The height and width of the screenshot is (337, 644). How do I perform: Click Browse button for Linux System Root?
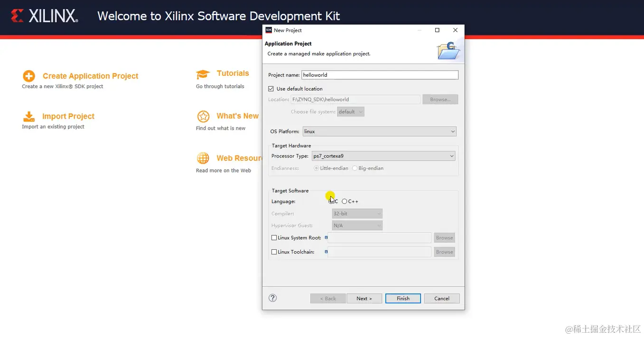coord(444,238)
